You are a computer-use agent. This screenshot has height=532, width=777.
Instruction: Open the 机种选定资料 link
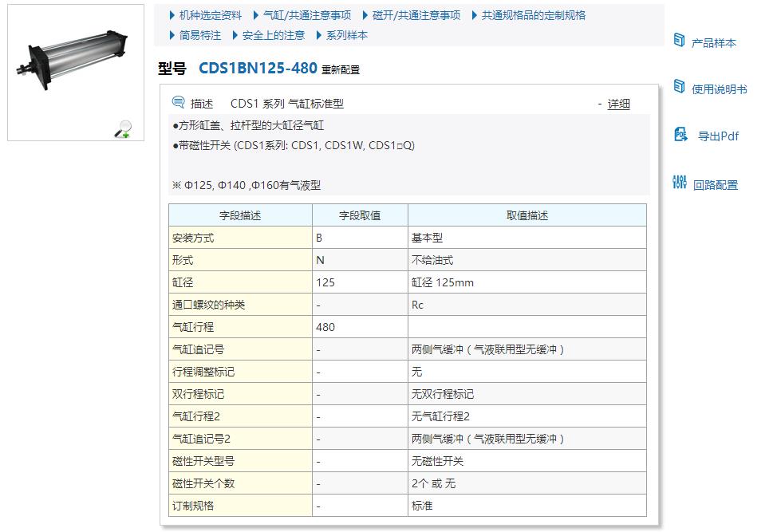point(210,15)
